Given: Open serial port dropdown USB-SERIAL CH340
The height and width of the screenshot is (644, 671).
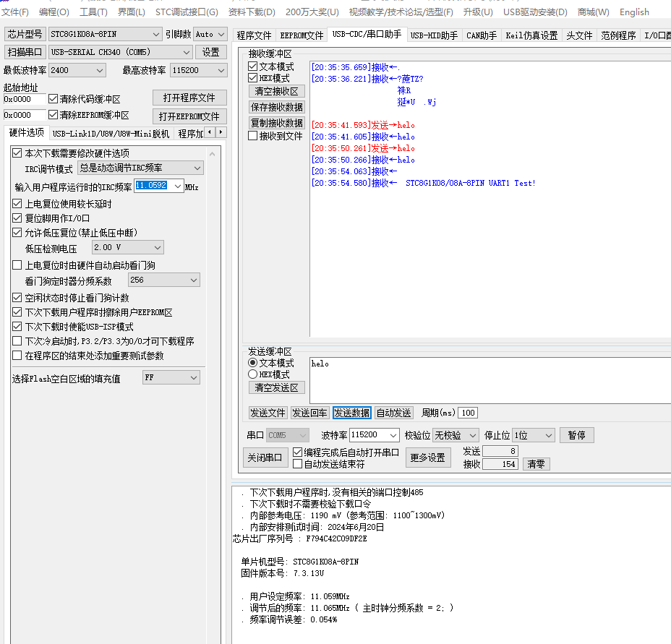Looking at the screenshot, I should click(120, 52).
